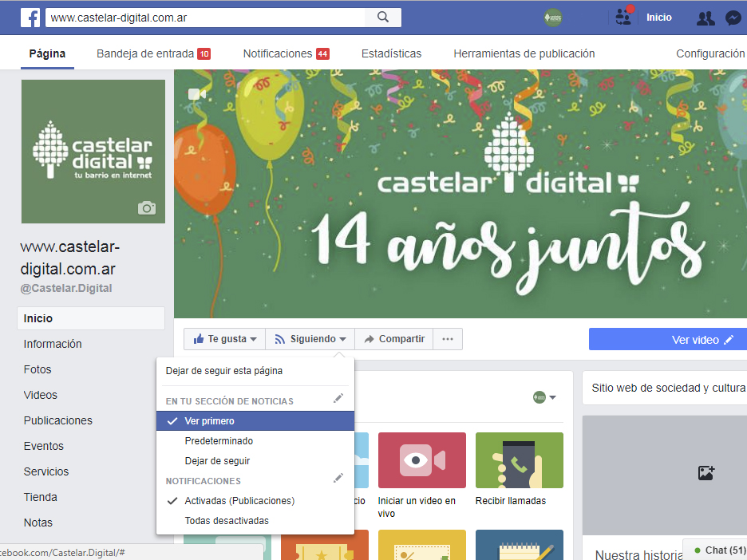The width and height of the screenshot is (747, 560).
Task: Go to Inicio in top bar
Action: (x=659, y=18)
